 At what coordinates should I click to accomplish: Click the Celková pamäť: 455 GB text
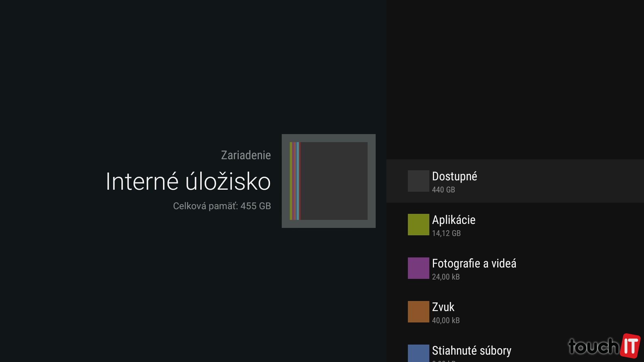point(222,206)
